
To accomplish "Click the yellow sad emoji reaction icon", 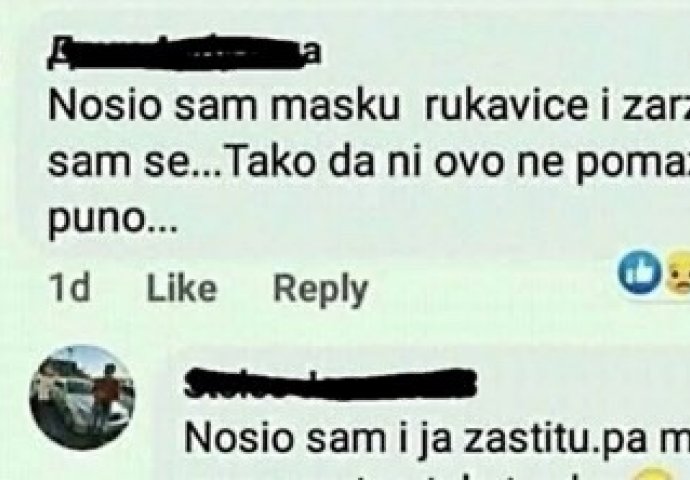I will coord(678,273).
